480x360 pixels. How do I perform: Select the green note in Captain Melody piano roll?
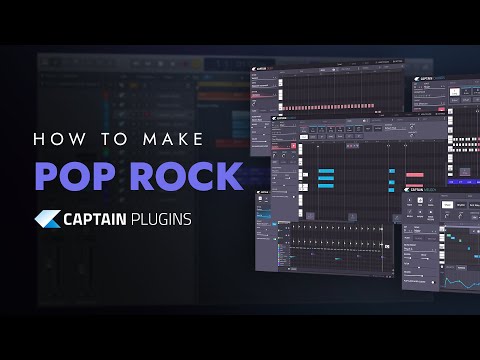pos(449,235)
